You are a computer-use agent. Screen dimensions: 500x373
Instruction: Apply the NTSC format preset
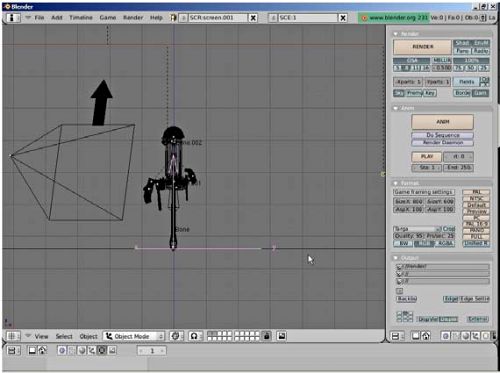pos(476,199)
